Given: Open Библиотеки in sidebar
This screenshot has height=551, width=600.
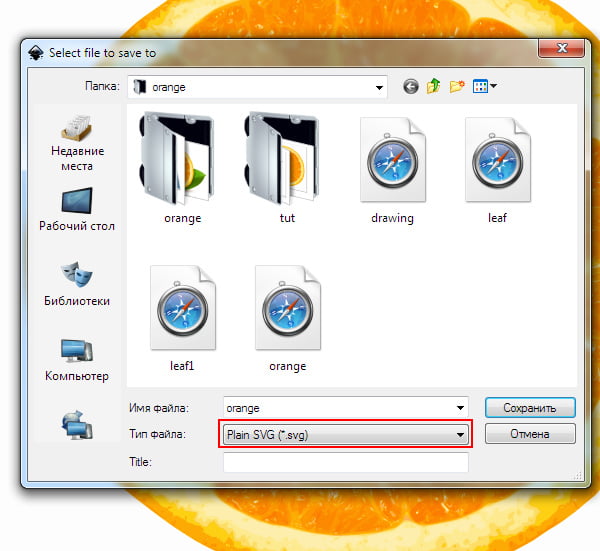Looking at the screenshot, I should click(x=77, y=284).
